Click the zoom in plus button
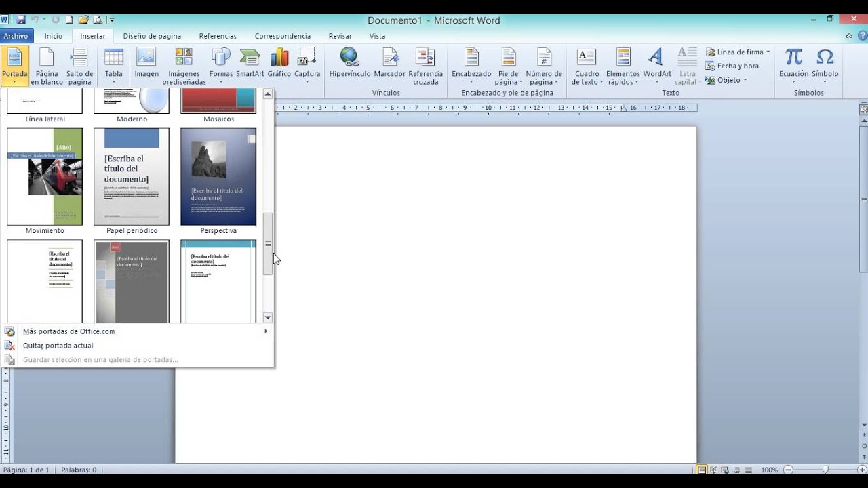 click(x=861, y=470)
